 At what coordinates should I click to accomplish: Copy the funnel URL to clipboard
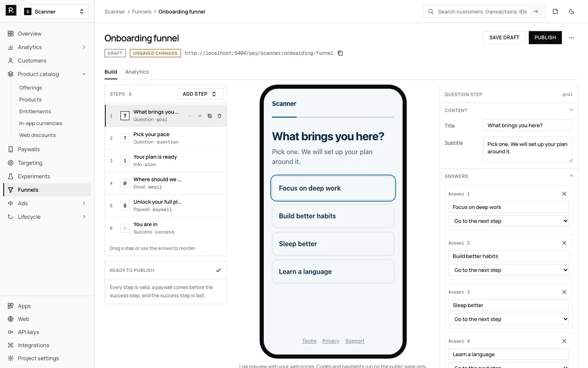pyautogui.click(x=340, y=53)
